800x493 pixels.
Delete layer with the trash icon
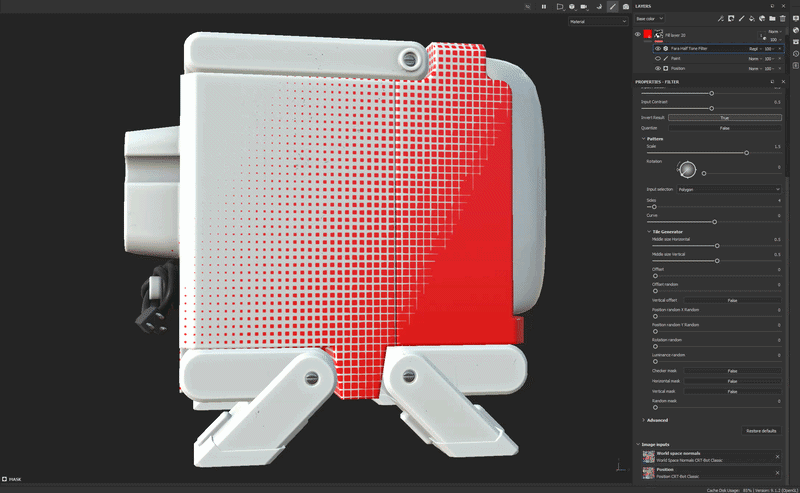click(784, 18)
